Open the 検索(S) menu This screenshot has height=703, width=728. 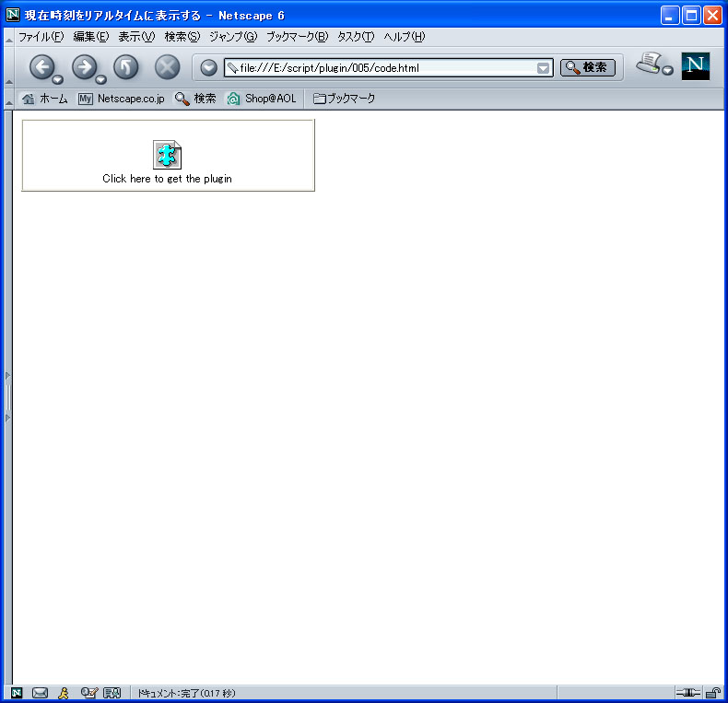click(182, 37)
